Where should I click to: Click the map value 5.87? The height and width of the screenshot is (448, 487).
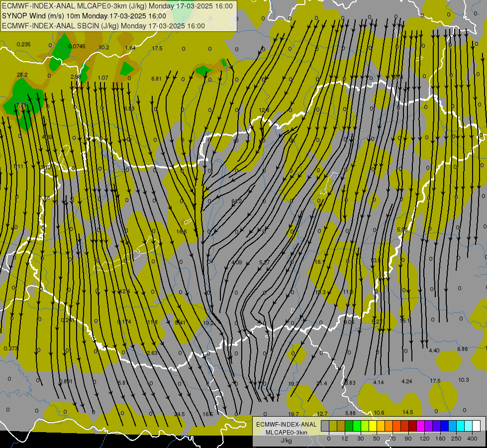click(123, 383)
